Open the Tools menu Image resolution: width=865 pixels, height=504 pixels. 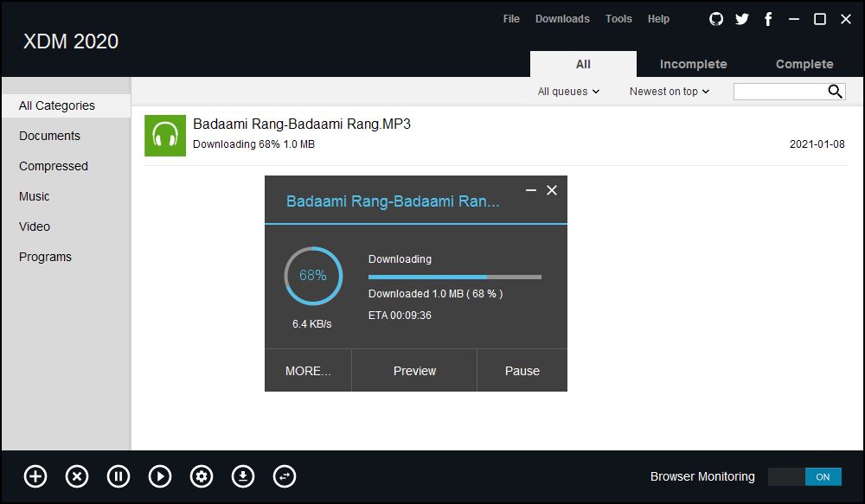(618, 19)
